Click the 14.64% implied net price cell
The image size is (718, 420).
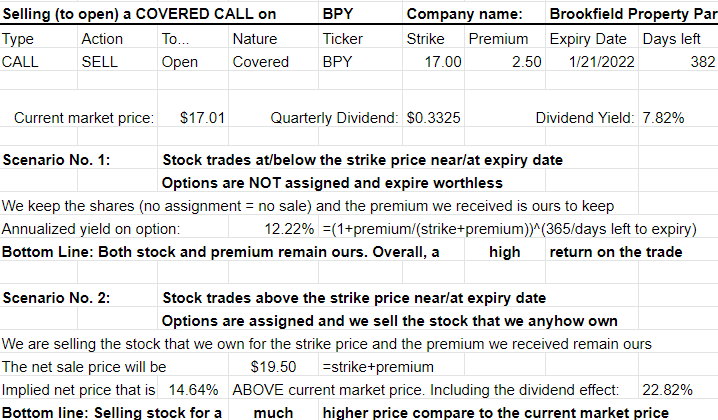point(193,390)
